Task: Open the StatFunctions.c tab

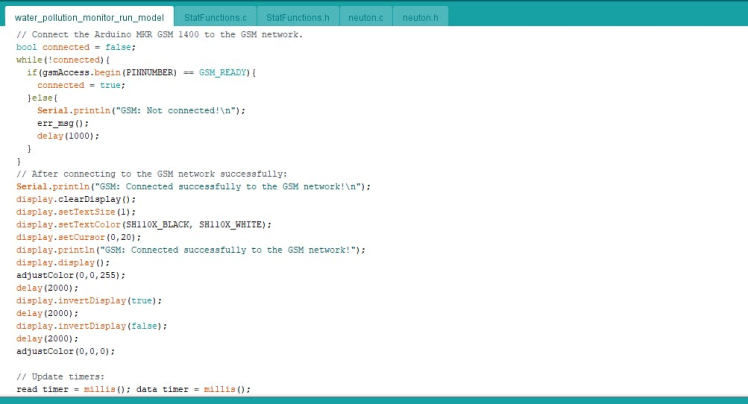Action: pos(215,18)
